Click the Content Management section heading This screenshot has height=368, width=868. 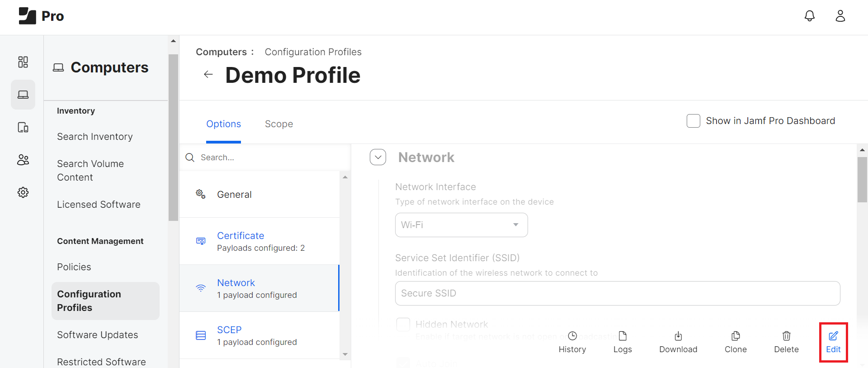pyautogui.click(x=100, y=241)
